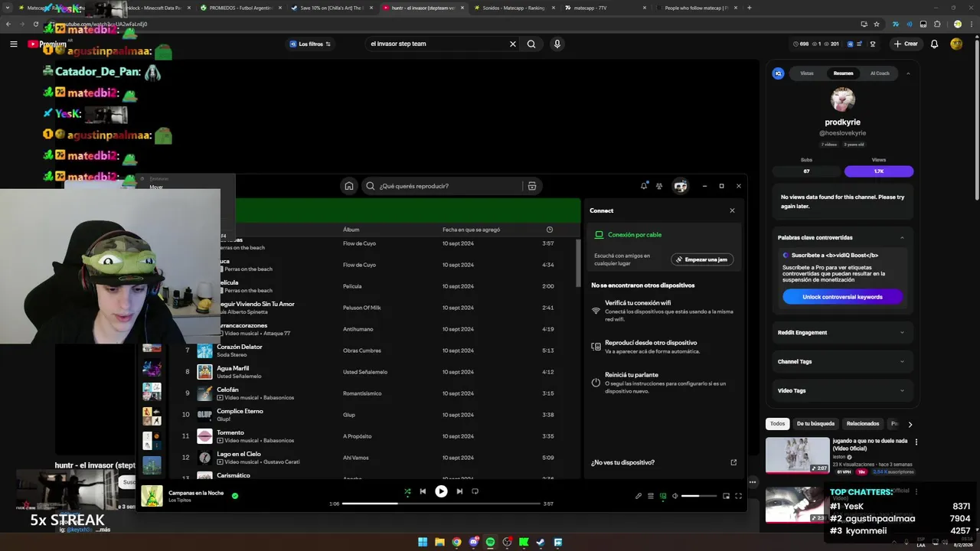The height and width of the screenshot is (551, 980).
Task: Skip to previous track
Action: coord(423,491)
